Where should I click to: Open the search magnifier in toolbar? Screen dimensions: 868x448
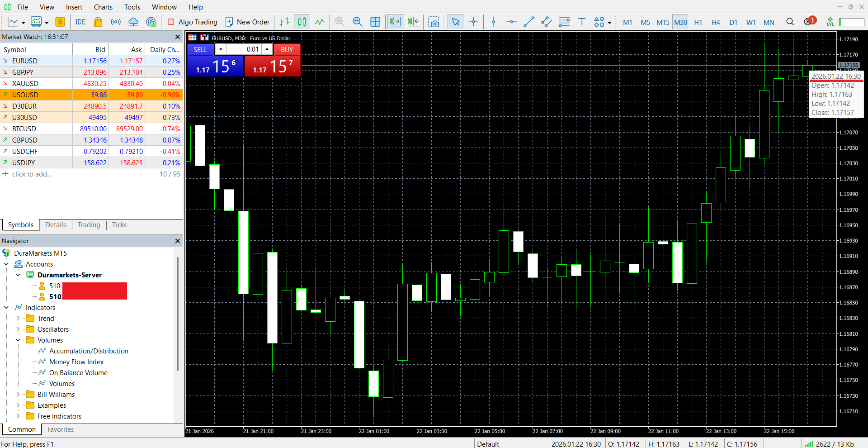[790, 22]
